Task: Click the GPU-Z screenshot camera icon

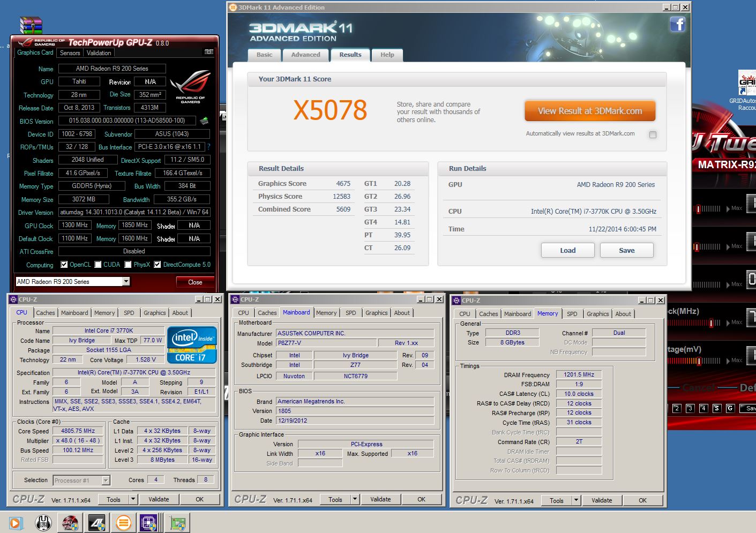Action: [x=209, y=52]
